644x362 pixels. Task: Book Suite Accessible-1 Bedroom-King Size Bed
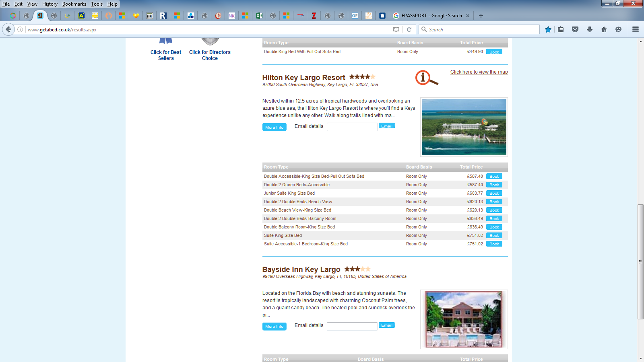(494, 244)
